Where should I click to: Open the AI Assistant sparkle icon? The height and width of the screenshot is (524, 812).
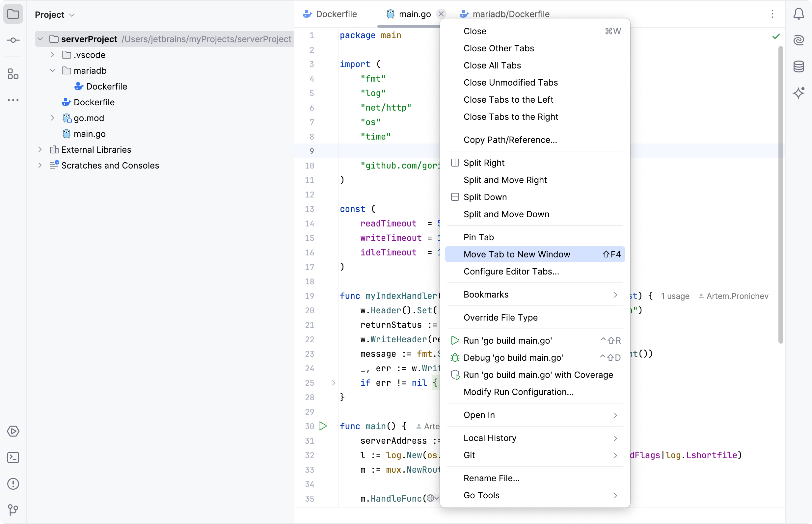[x=798, y=93]
